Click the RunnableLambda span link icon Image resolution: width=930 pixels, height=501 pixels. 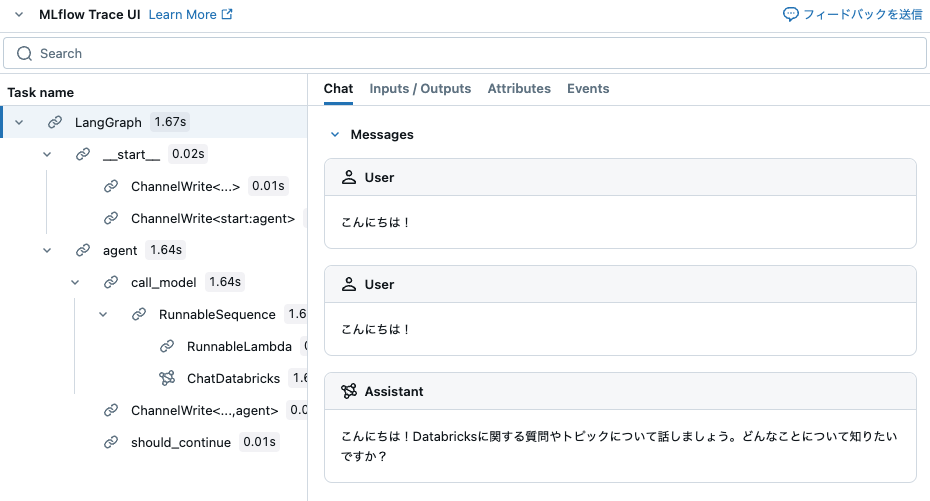(x=167, y=346)
